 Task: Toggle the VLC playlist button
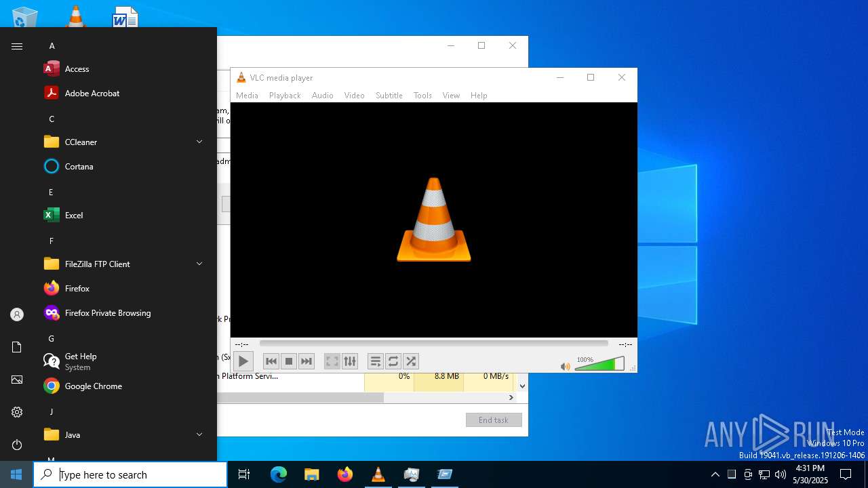pyautogui.click(x=376, y=361)
